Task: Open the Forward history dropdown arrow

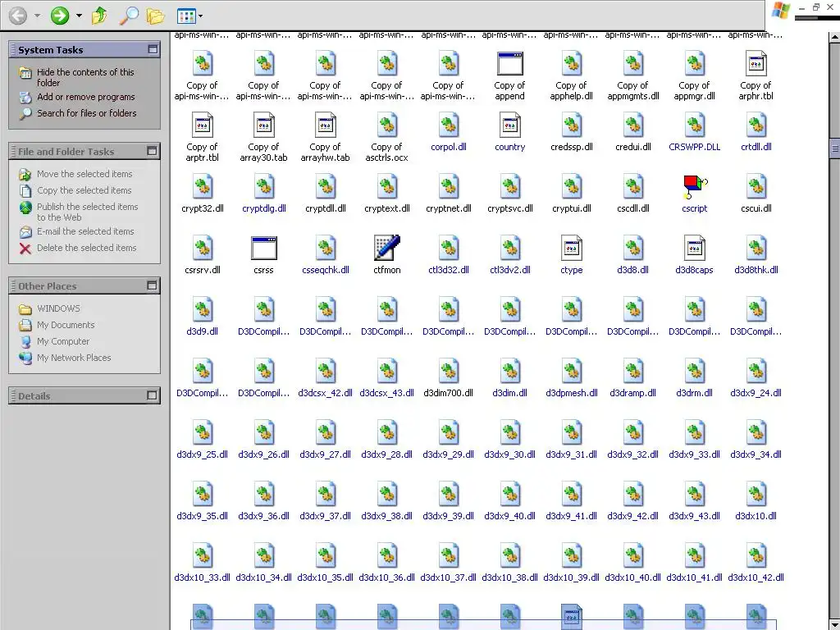Action: click(79, 16)
